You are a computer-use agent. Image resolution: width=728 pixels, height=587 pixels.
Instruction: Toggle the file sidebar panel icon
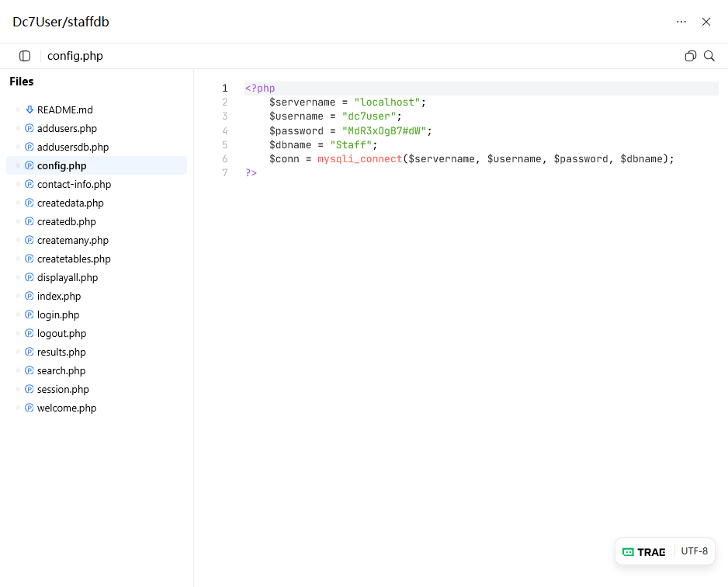coord(25,56)
